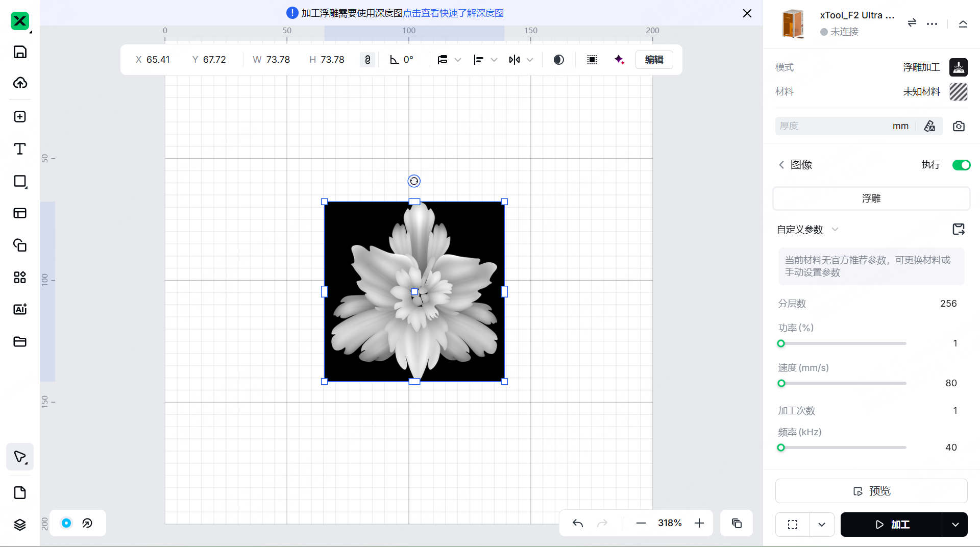Screen dimensions: 980x547
Task: Go back from the 图像 panel
Action: click(x=781, y=165)
